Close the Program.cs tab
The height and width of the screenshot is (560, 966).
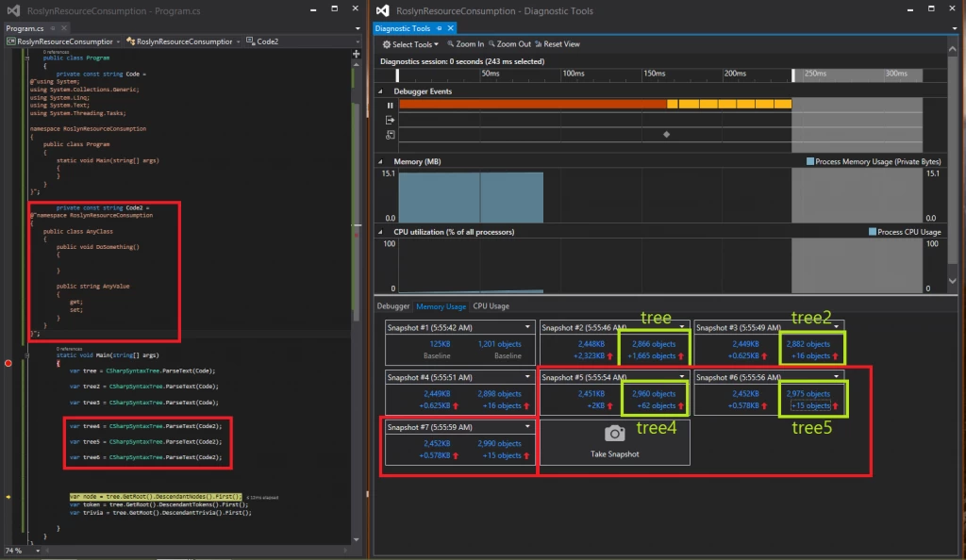(x=64, y=28)
